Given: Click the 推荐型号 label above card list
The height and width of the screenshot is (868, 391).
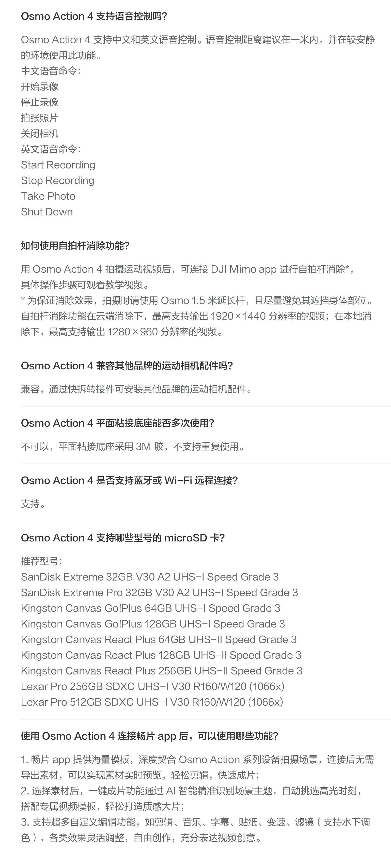Looking at the screenshot, I should click(x=41, y=561).
